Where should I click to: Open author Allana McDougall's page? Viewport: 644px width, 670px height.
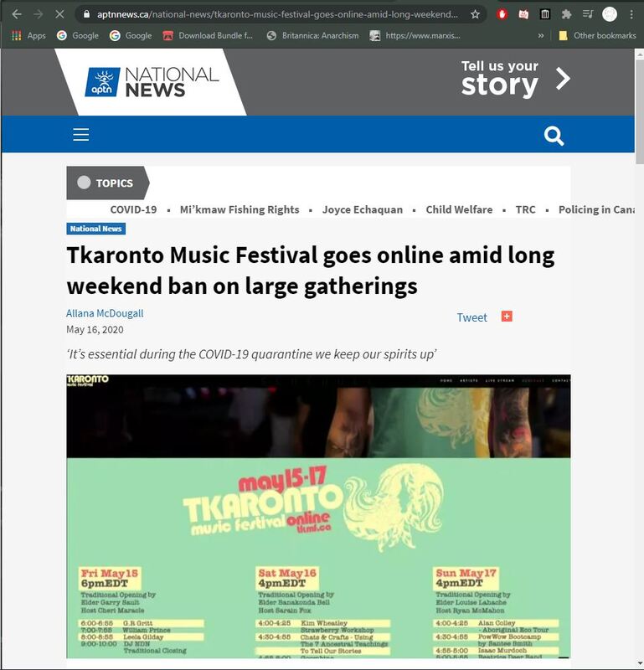click(x=105, y=313)
